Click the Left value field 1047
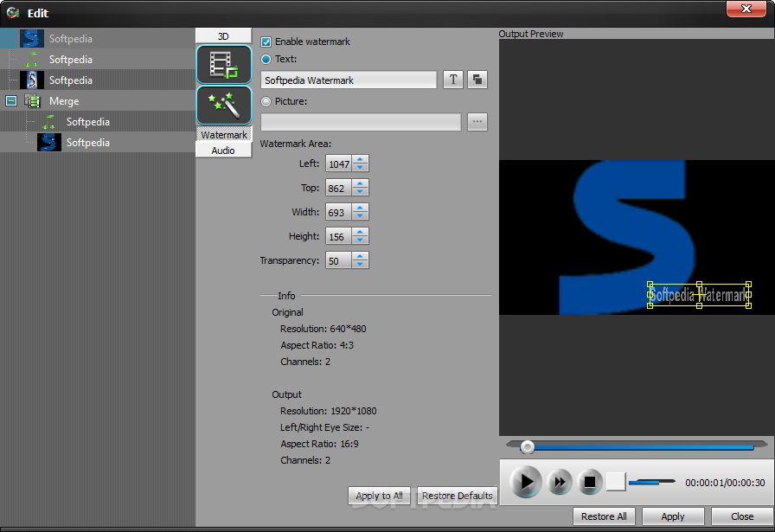775x532 pixels. [338, 163]
